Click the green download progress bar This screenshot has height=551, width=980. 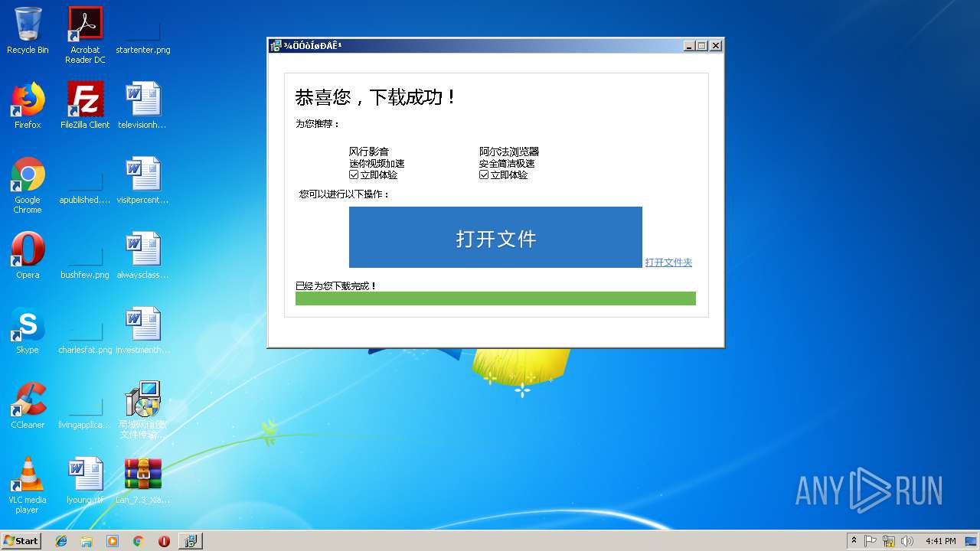coord(495,298)
